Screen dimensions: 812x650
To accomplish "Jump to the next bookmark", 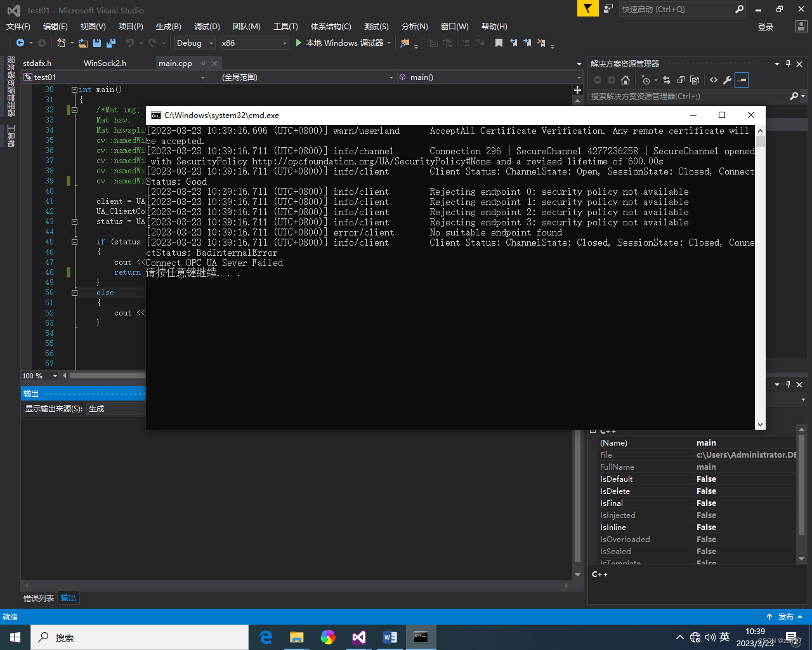I will [527, 43].
